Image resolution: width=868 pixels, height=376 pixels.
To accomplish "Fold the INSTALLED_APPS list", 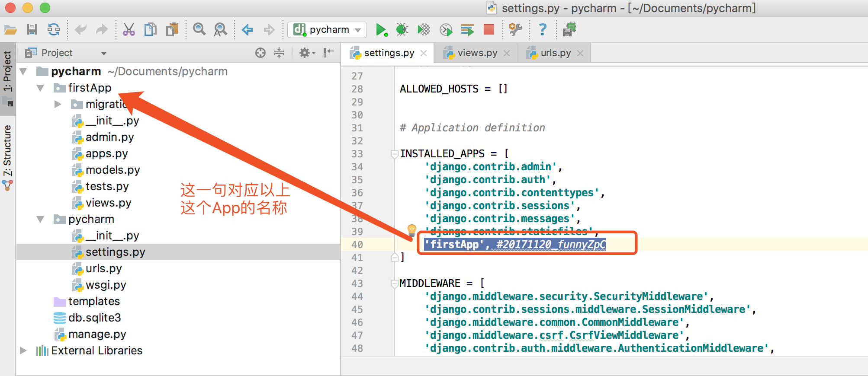I will click(x=394, y=154).
